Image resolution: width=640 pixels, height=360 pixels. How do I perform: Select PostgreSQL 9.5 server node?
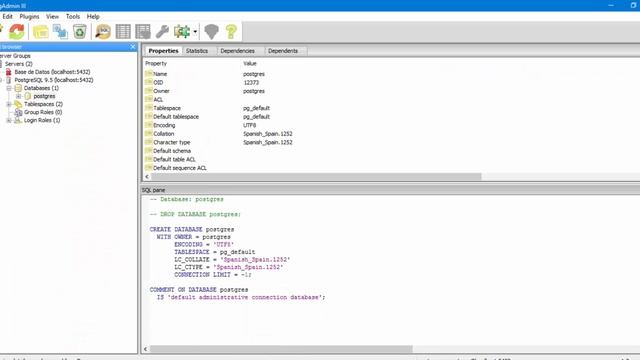[54, 80]
